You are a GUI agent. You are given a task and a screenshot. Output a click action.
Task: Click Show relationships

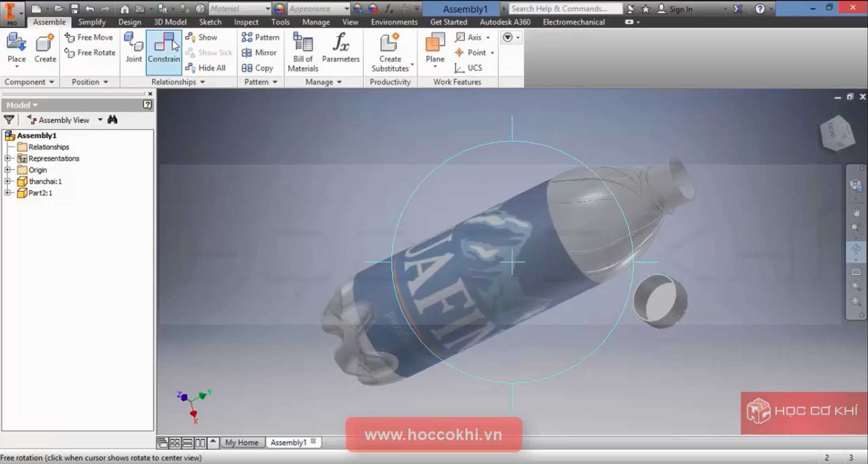pyautogui.click(x=202, y=37)
